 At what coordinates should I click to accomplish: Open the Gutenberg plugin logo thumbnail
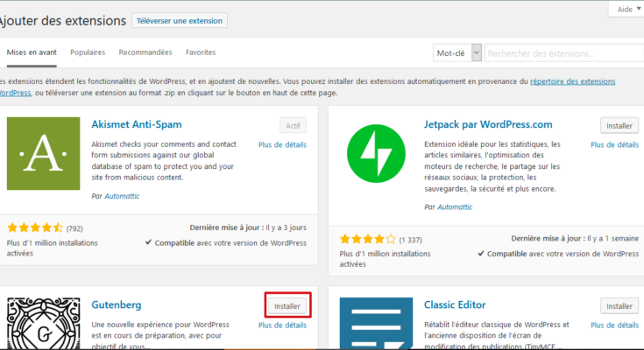pyautogui.click(x=44, y=324)
